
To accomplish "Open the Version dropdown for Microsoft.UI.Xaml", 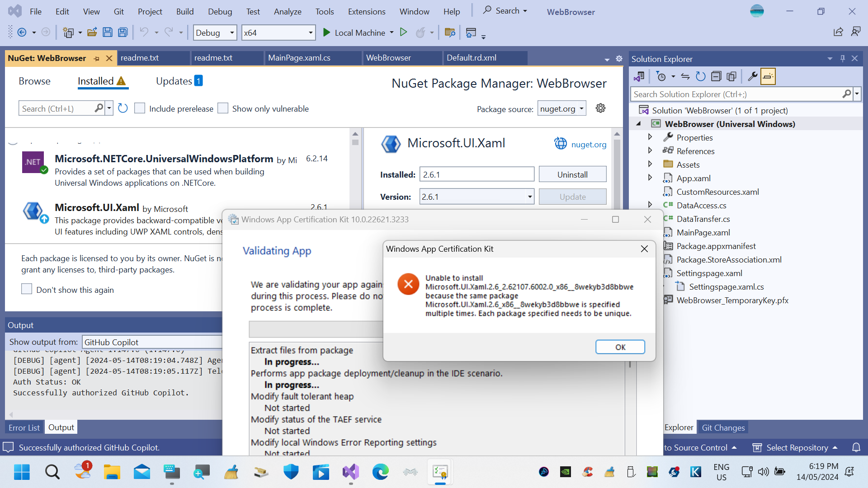I will tap(529, 197).
